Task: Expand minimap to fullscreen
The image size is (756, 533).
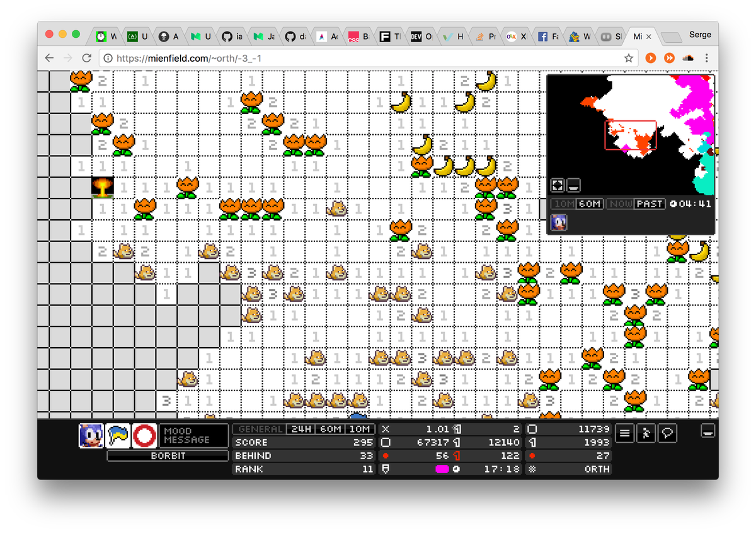Action: pos(557,185)
